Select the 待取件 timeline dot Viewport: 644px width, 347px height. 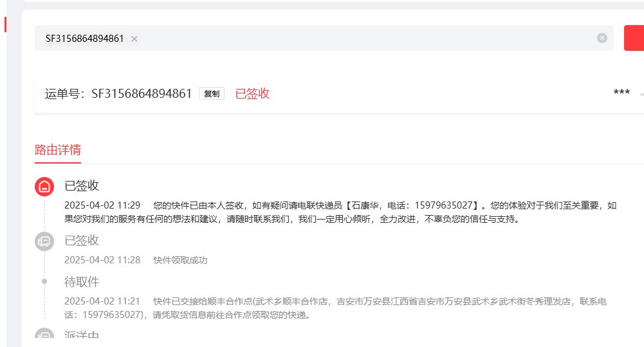pos(44,281)
